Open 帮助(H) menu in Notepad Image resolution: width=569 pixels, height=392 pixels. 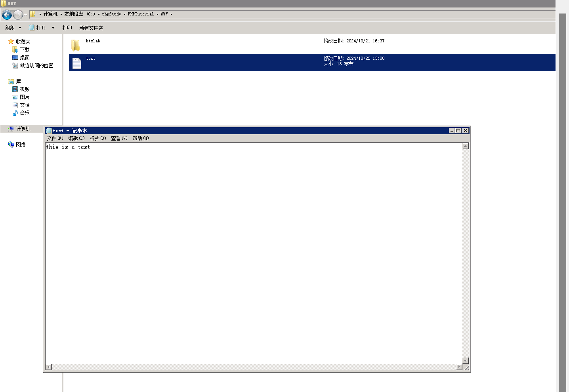point(141,138)
